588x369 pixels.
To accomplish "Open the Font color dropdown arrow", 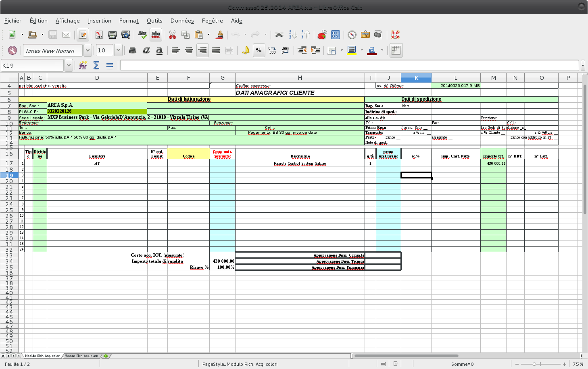I will pos(382,50).
